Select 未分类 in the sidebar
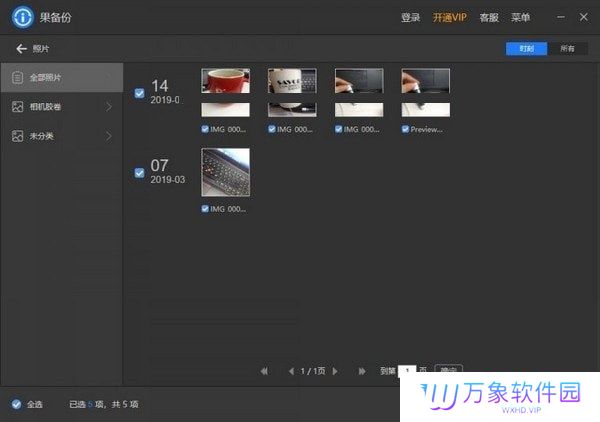 point(62,136)
